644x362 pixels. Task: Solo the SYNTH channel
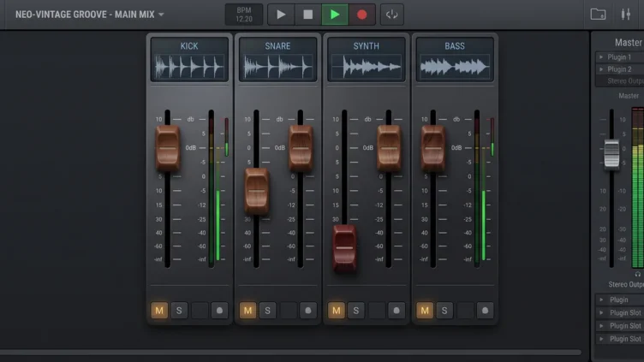point(356,311)
